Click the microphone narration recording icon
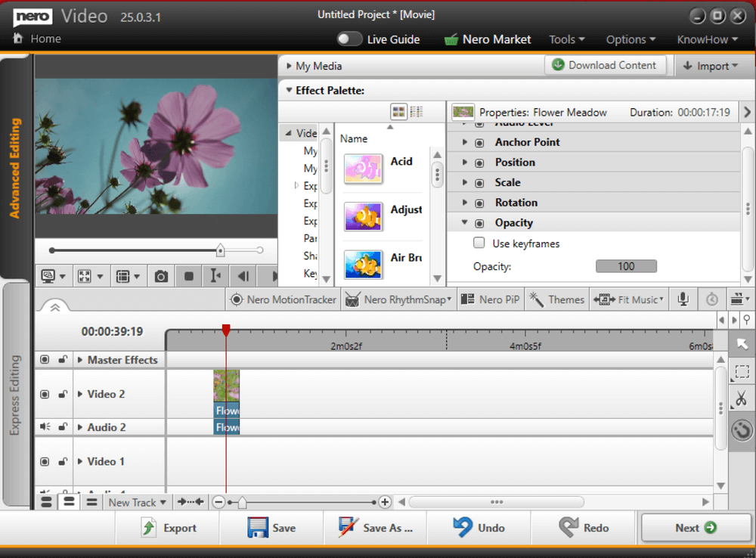The width and height of the screenshot is (756, 558). [683, 299]
